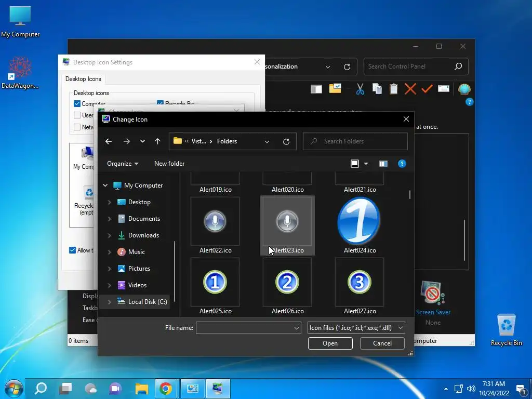Refresh the Control Panel address bar
This screenshot has width=532, height=399.
[347, 67]
